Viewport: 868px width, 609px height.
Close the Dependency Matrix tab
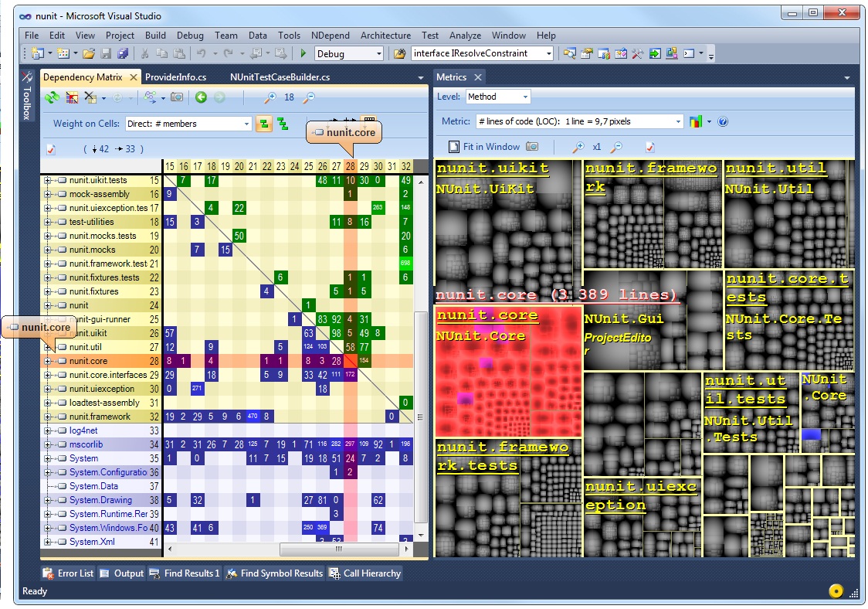134,77
